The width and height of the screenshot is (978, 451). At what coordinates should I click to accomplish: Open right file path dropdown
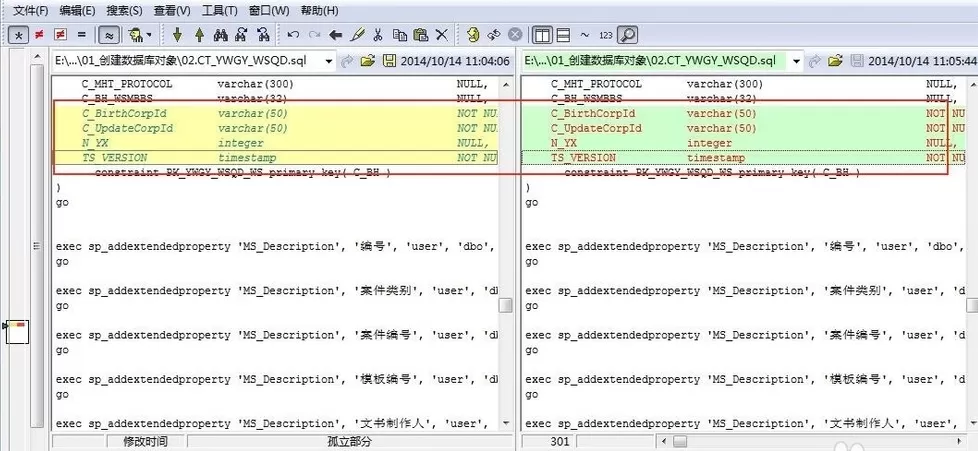click(796, 61)
